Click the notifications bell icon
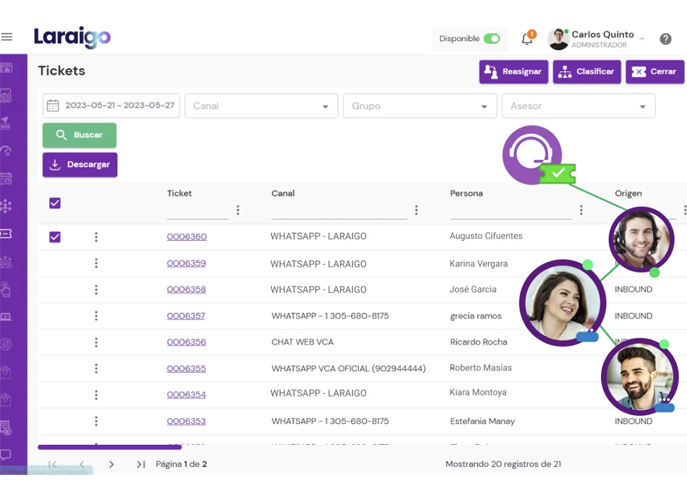Viewport: 687px width, 500px height. click(x=527, y=39)
